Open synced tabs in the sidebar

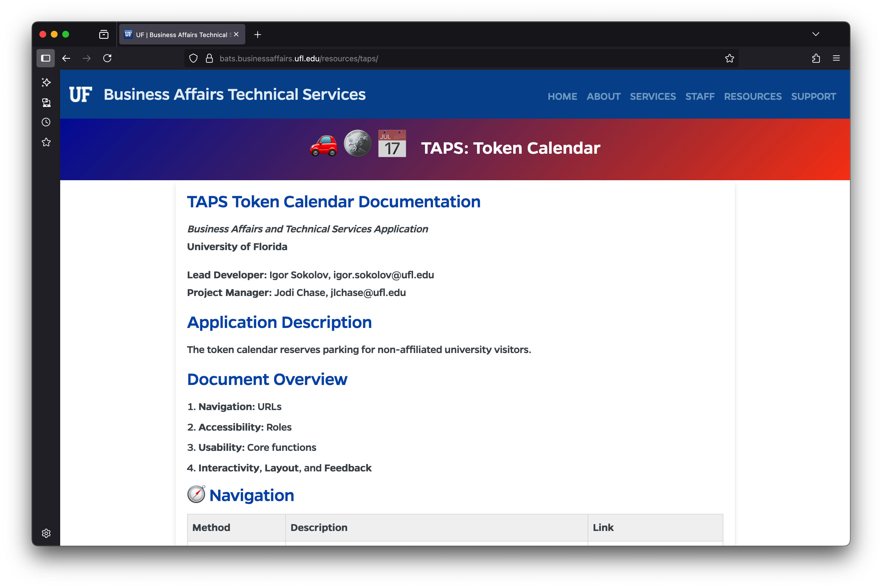46,102
